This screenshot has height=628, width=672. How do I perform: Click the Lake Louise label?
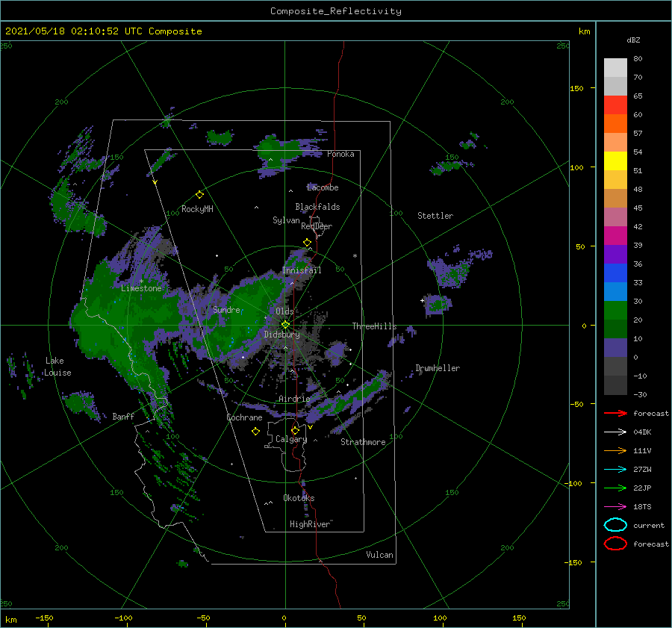pyautogui.click(x=57, y=367)
